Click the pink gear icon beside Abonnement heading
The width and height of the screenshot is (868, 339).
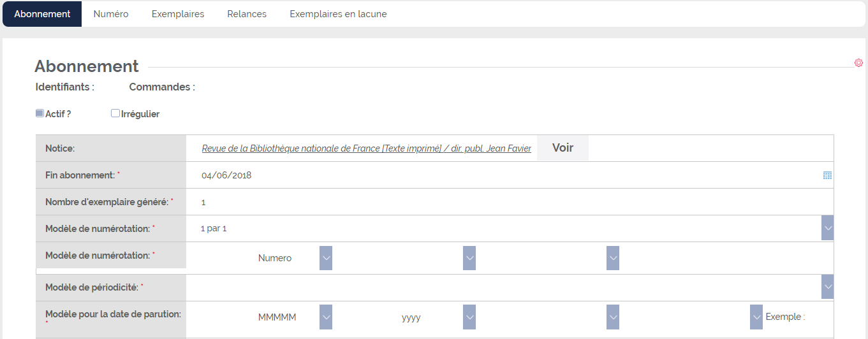pyautogui.click(x=858, y=62)
